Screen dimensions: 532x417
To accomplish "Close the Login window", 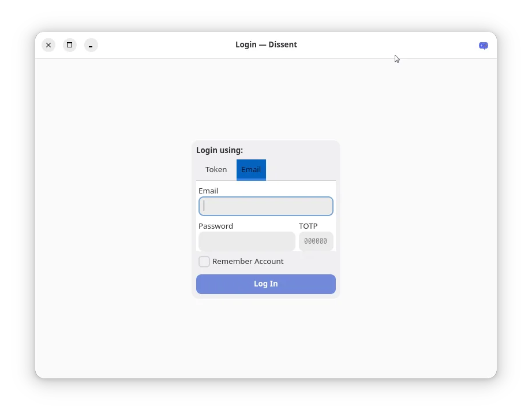I will point(48,45).
